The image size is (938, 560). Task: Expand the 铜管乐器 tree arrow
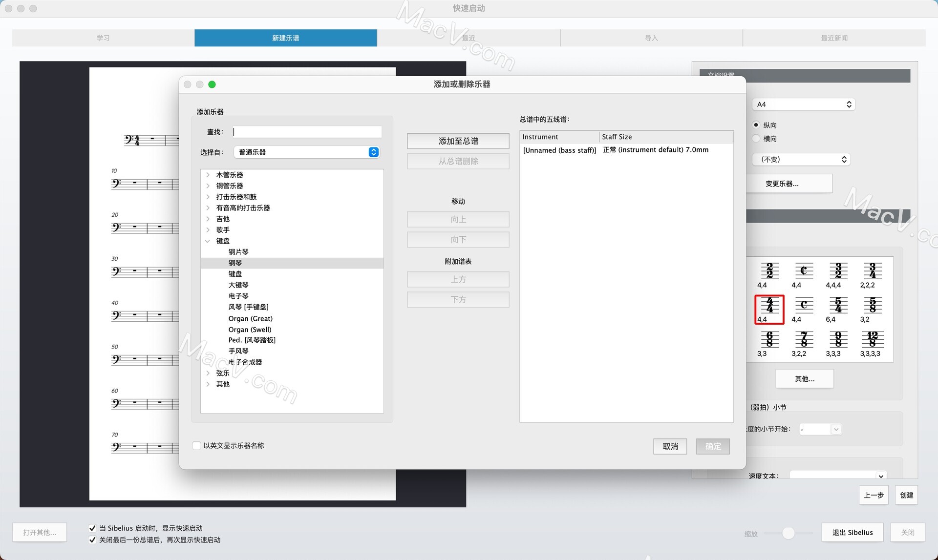click(208, 186)
